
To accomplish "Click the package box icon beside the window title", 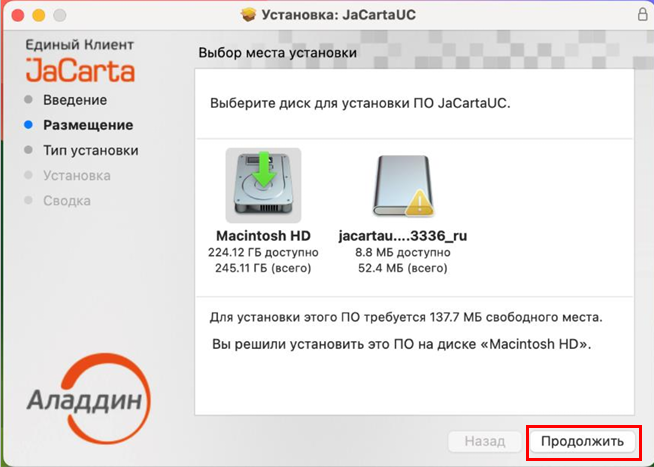I will point(248,15).
